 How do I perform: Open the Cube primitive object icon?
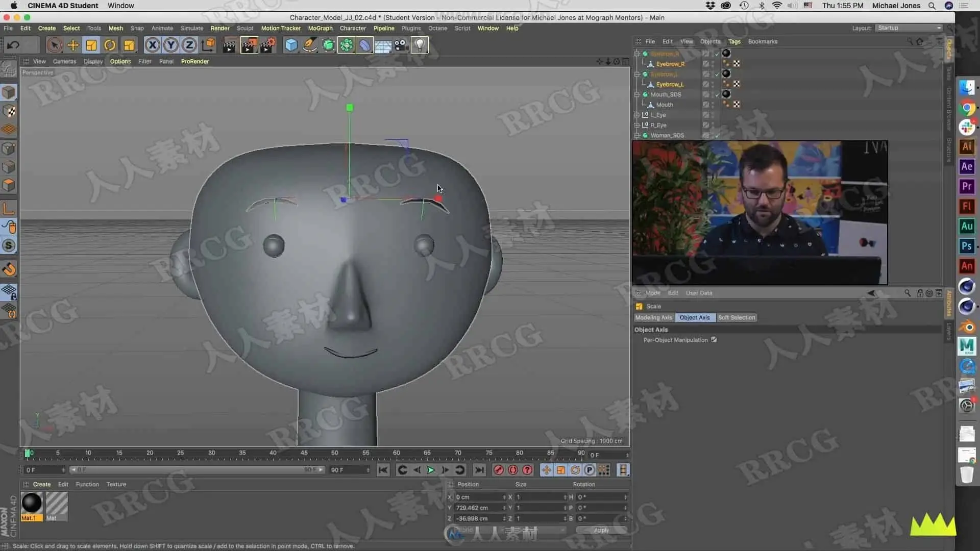tap(291, 45)
